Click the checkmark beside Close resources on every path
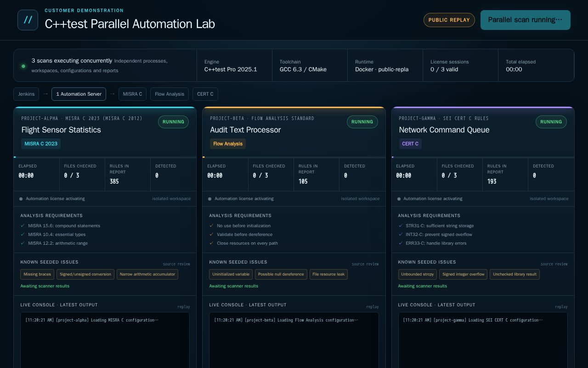The image size is (588, 368). (211, 243)
